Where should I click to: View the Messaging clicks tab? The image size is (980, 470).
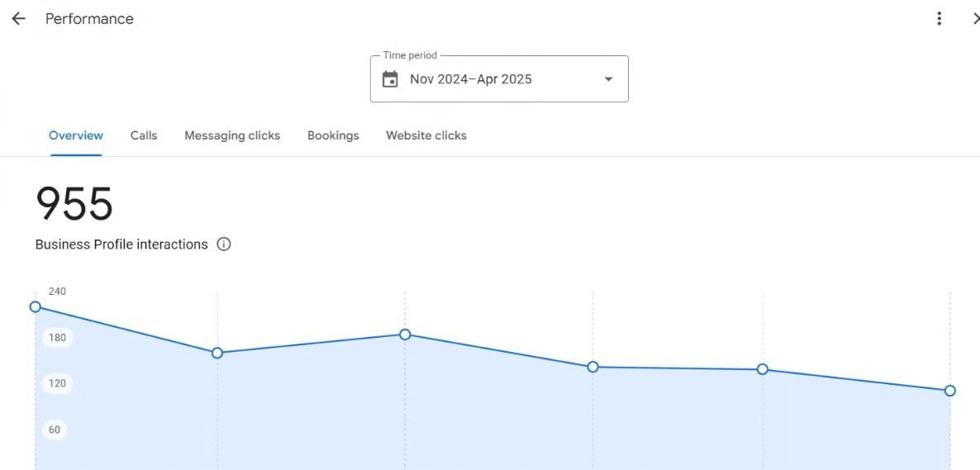(232, 135)
